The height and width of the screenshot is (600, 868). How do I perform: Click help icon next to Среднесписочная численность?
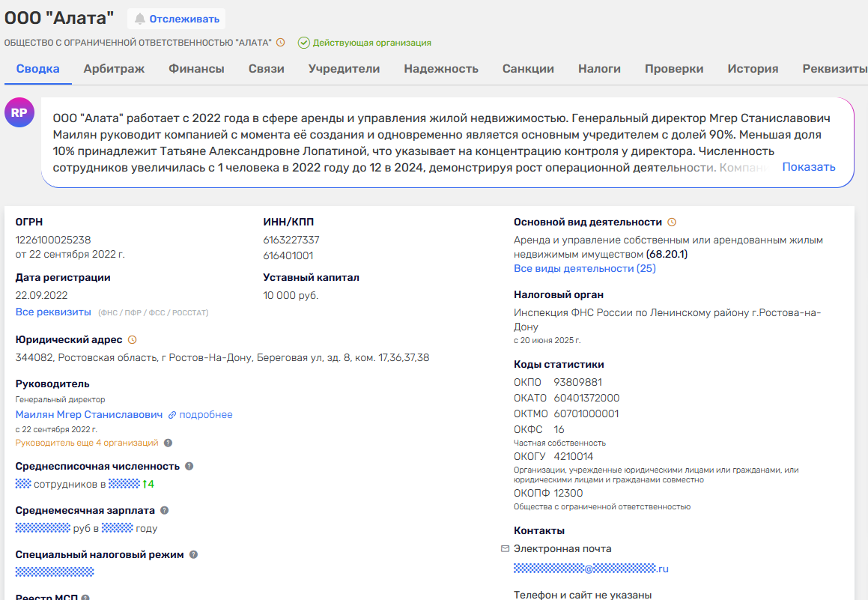click(x=189, y=466)
